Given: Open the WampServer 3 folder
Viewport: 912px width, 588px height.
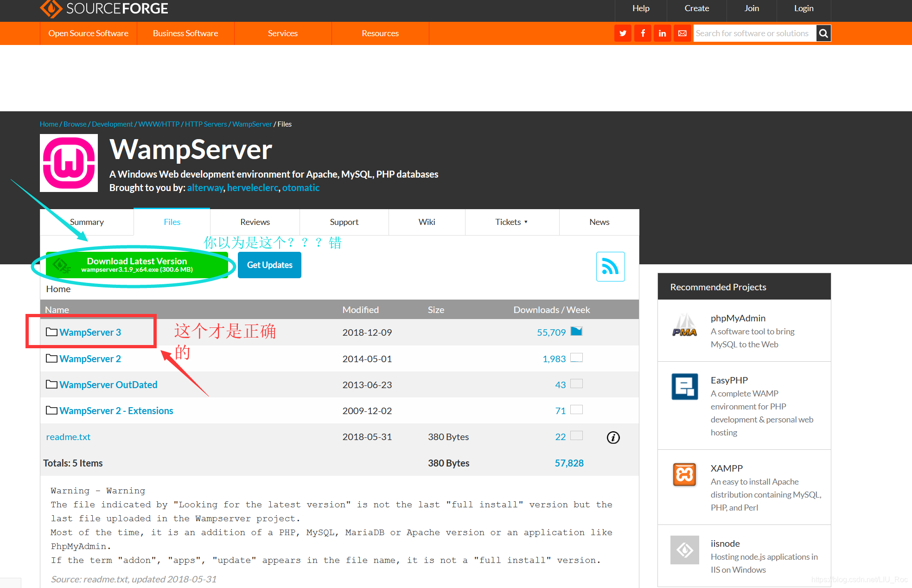Looking at the screenshot, I should (90, 332).
